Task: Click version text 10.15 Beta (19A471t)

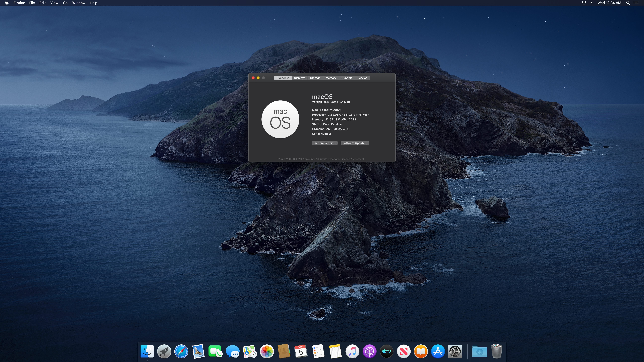Action: [336, 102]
